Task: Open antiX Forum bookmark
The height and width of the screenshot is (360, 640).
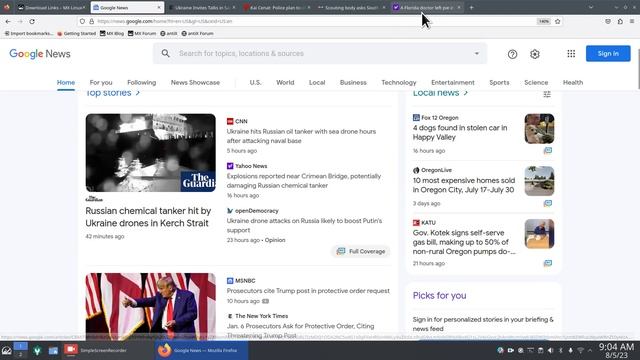Action: click(198, 33)
